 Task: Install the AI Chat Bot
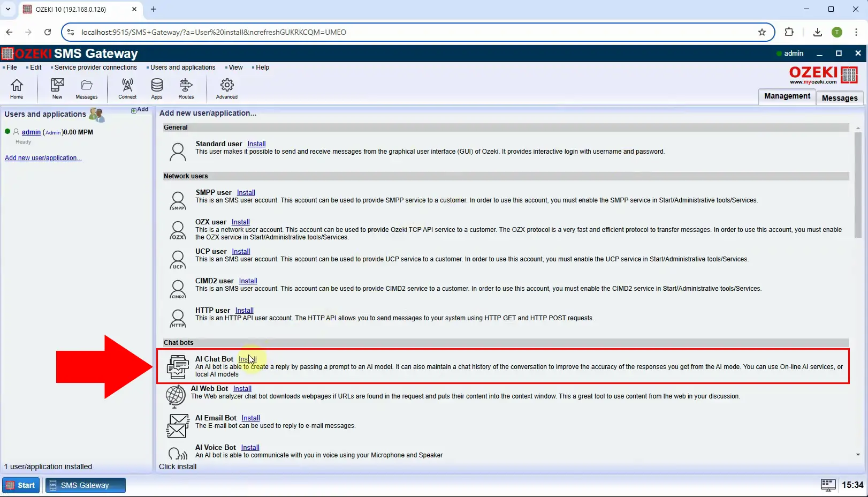coord(248,359)
